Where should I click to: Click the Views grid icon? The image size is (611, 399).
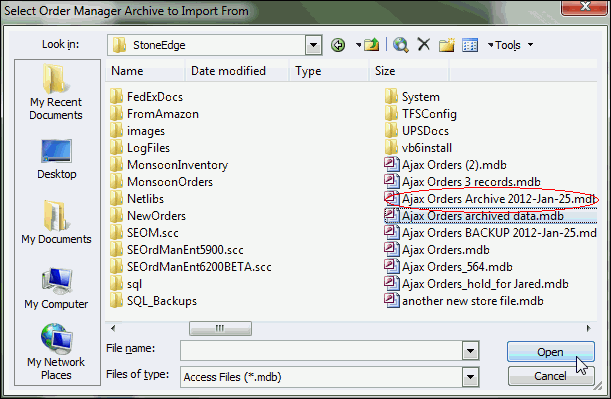pos(470,45)
